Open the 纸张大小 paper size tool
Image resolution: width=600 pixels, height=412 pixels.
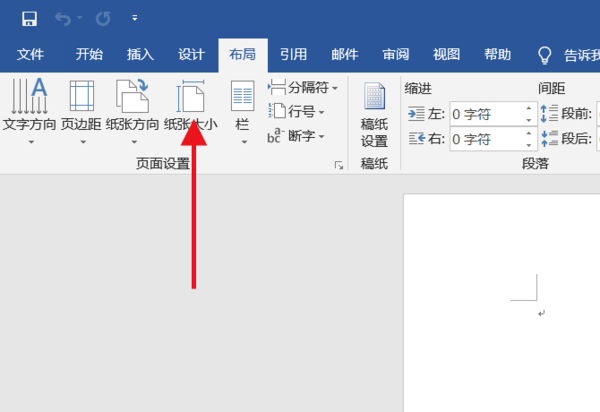[x=191, y=111]
